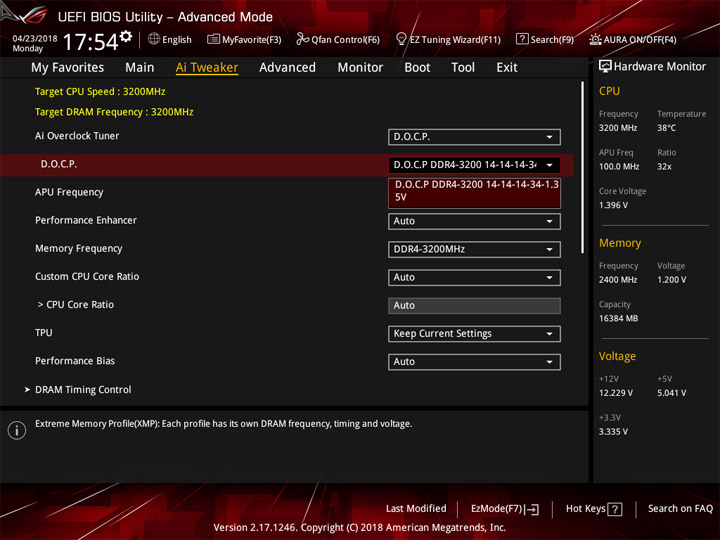Click the EzMode(F7) exit arrow icon
The image size is (720, 540).
click(533, 509)
